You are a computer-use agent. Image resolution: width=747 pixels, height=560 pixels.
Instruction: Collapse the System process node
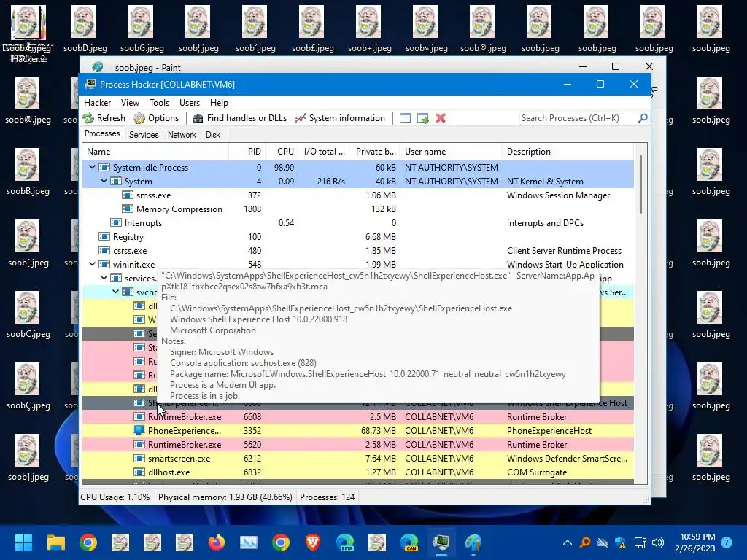(x=104, y=181)
